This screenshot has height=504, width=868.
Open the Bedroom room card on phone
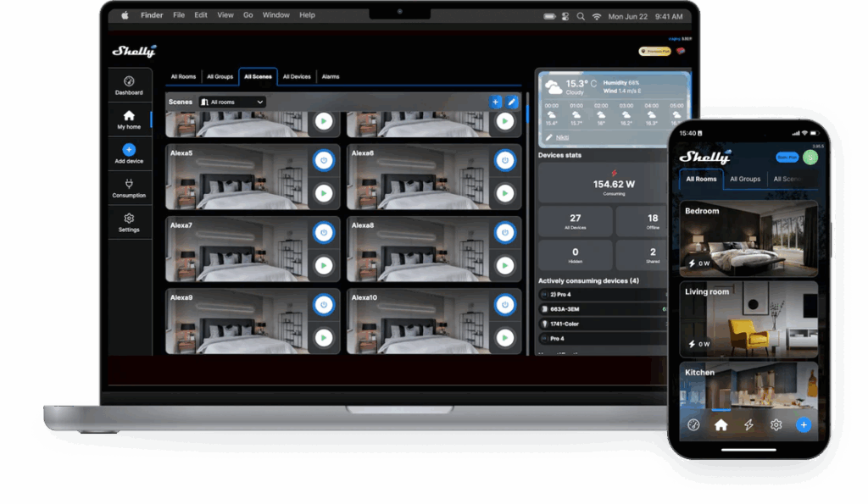(748, 239)
